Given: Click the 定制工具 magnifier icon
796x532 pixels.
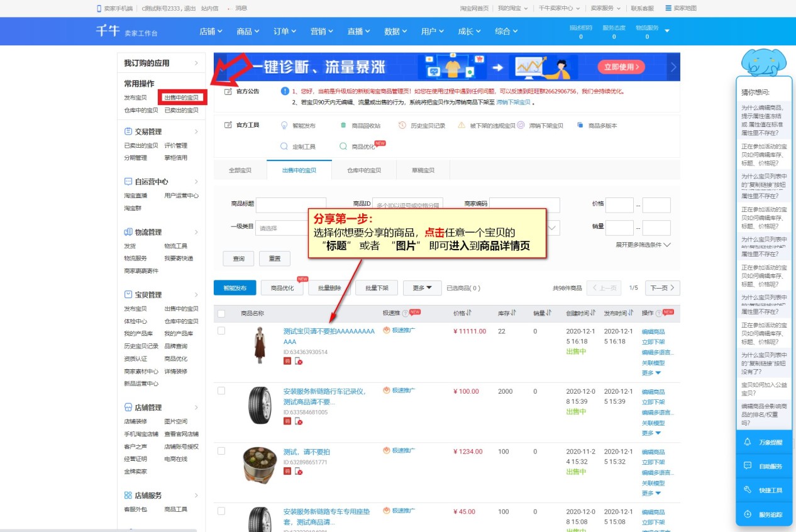Looking at the screenshot, I should (x=284, y=146).
